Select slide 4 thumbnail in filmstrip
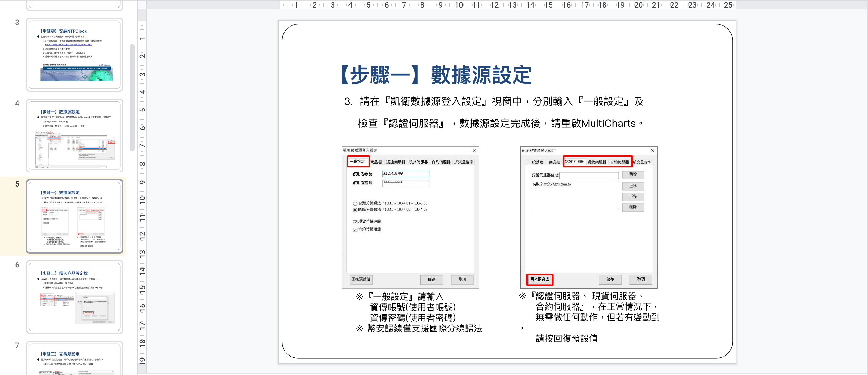868x375 pixels. click(75, 135)
